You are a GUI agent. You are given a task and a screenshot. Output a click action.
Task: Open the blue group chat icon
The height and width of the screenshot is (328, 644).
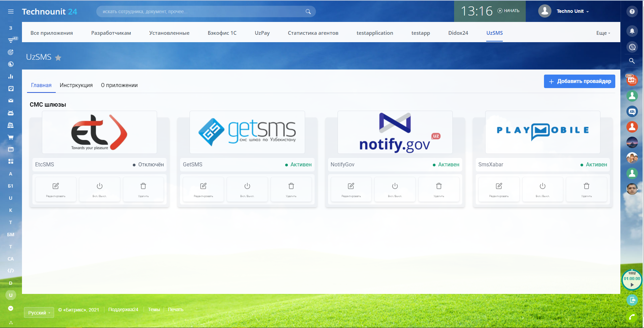click(632, 111)
